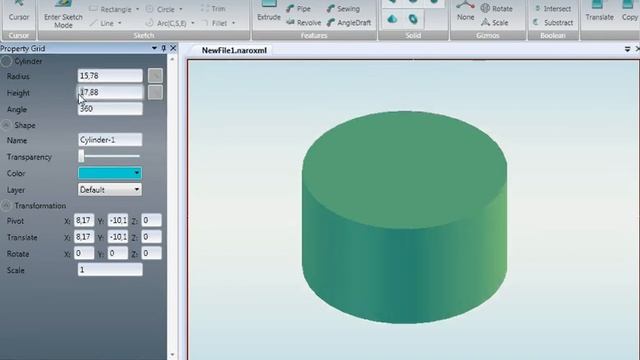Collapse the Cylinder section

[x=6, y=61]
